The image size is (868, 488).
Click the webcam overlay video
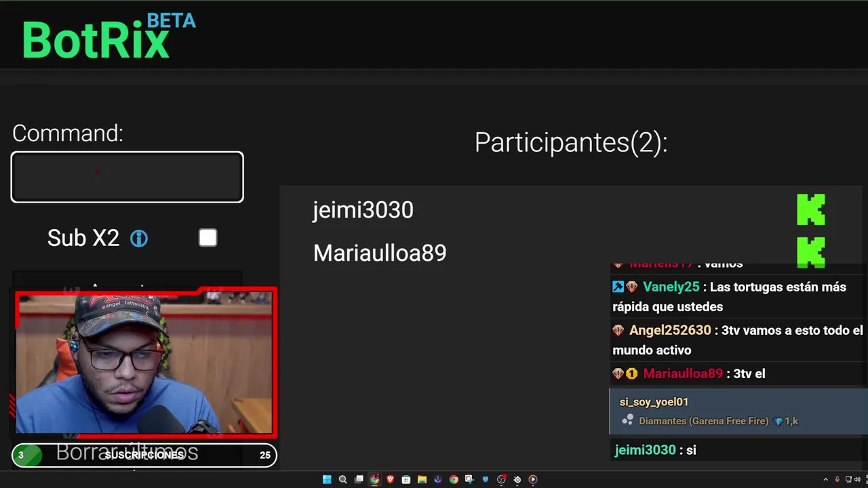[x=144, y=364]
